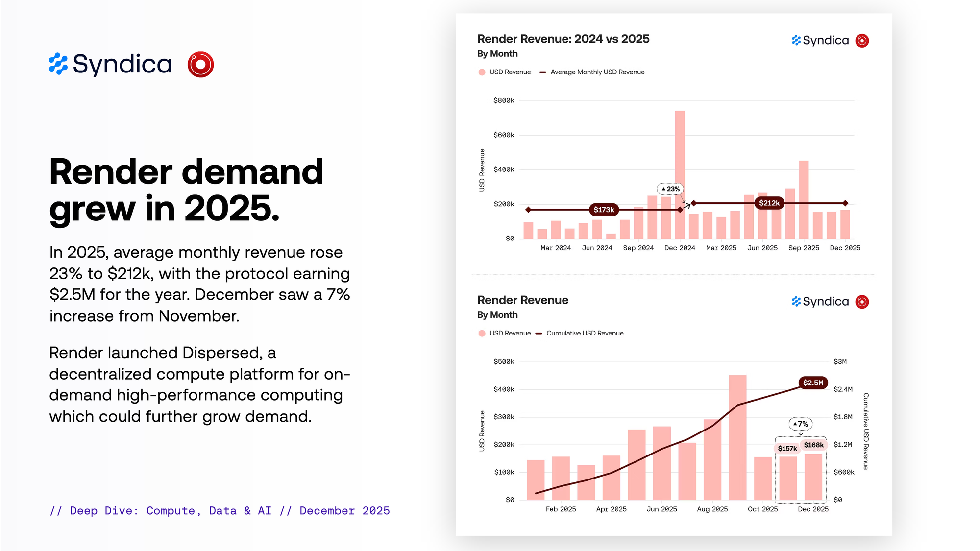Click the $168k December bar label

[813, 445]
